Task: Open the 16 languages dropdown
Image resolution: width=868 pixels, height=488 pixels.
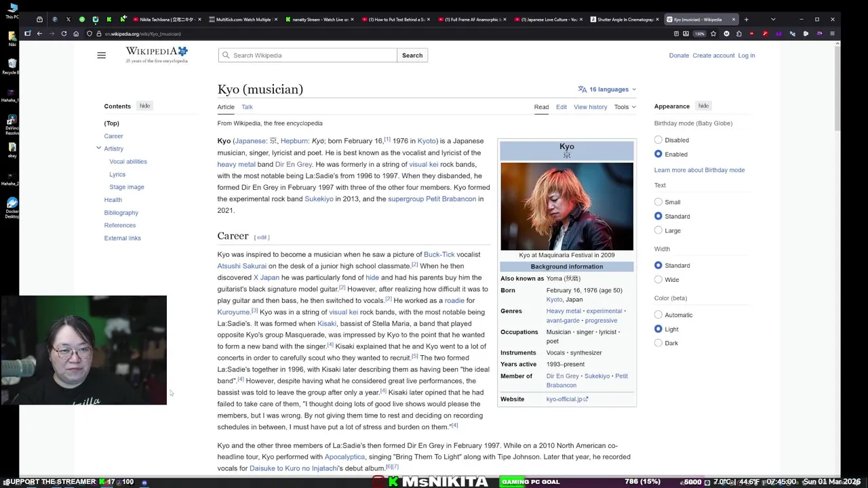Action: [608, 89]
